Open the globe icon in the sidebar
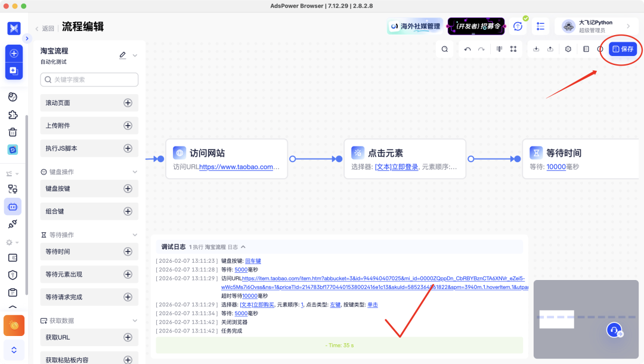 pos(13,97)
